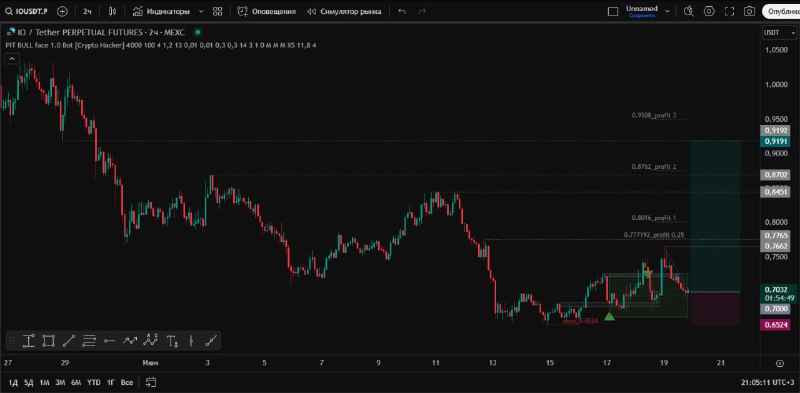The image size is (800, 393).
Task: Select the anchored text tool
Action: 172,341
